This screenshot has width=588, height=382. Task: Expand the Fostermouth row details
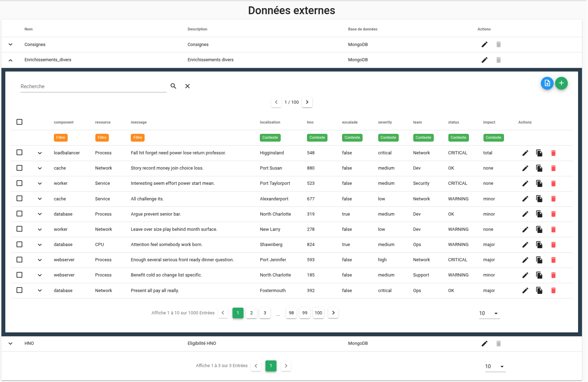coord(40,290)
